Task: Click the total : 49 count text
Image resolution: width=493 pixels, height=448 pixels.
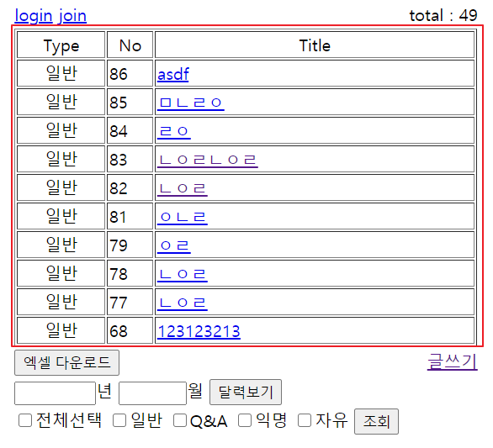Action: [443, 15]
